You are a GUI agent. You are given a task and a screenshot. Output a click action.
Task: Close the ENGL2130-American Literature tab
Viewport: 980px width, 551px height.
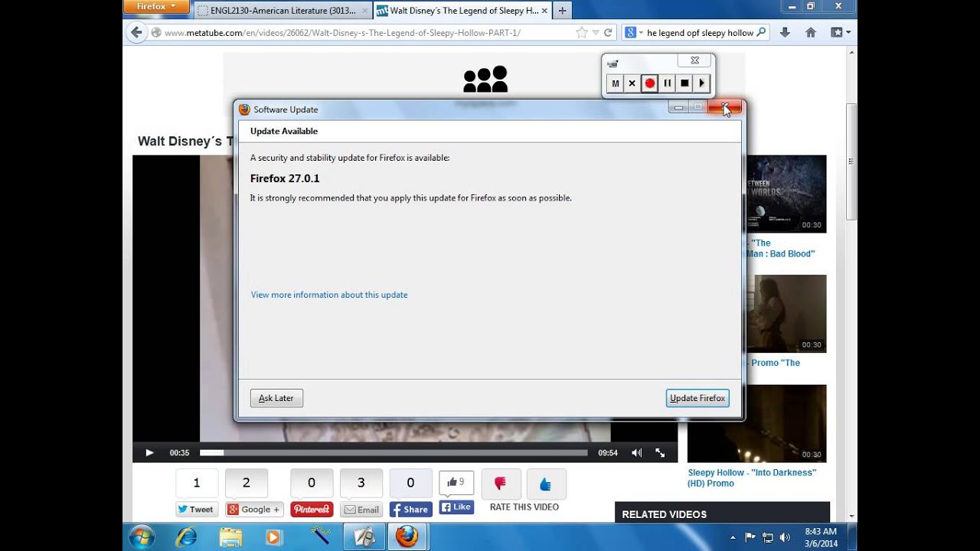click(x=365, y=11)
